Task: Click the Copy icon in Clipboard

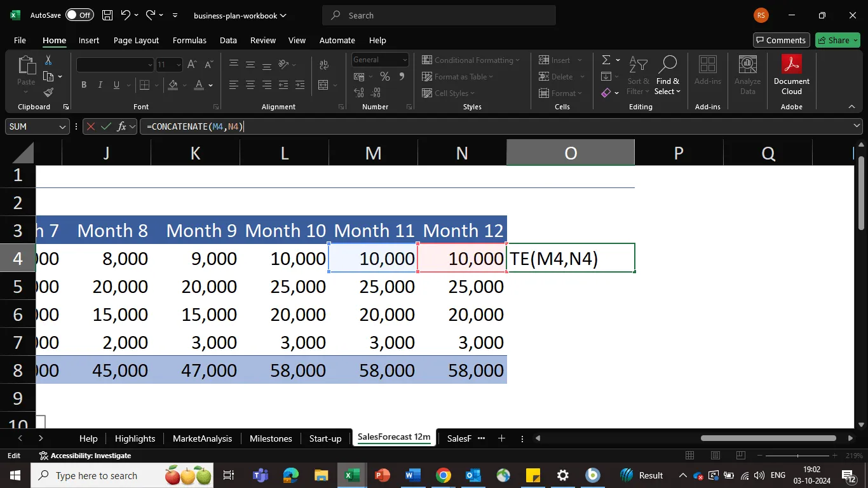Action: pos(48,76)
